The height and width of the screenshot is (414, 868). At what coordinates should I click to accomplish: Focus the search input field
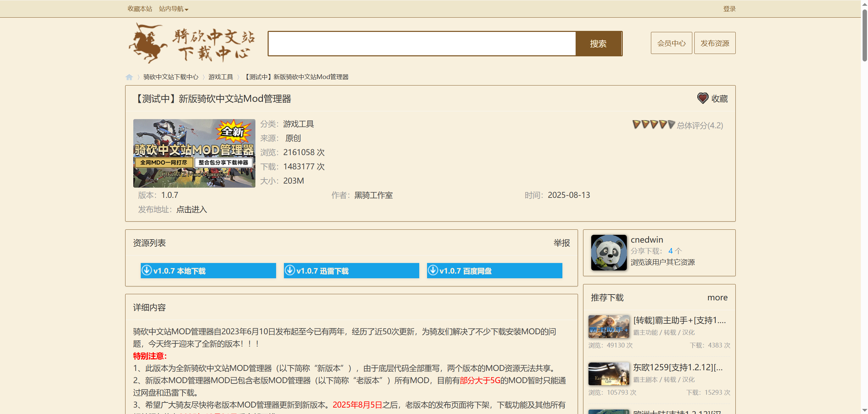tap(422, 44)
